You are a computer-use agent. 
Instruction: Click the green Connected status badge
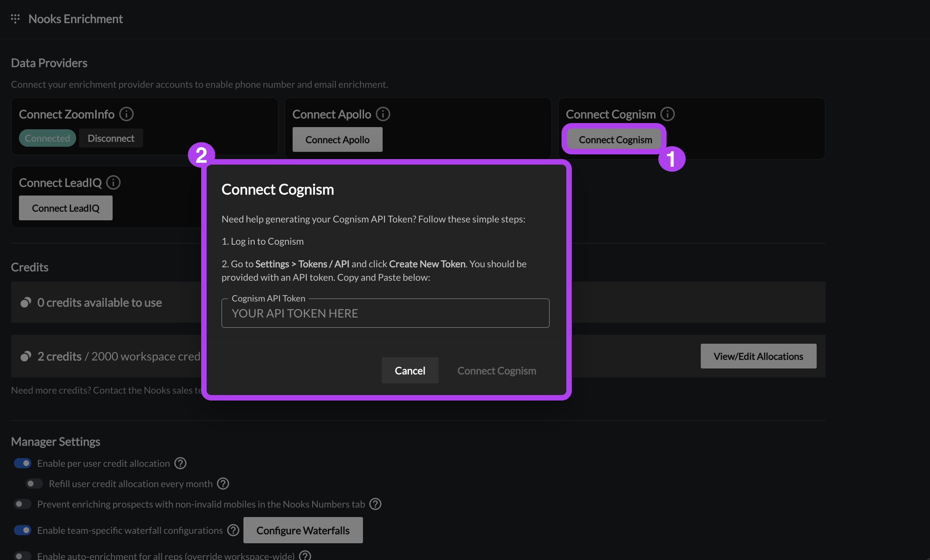click(x=47, y=138)
